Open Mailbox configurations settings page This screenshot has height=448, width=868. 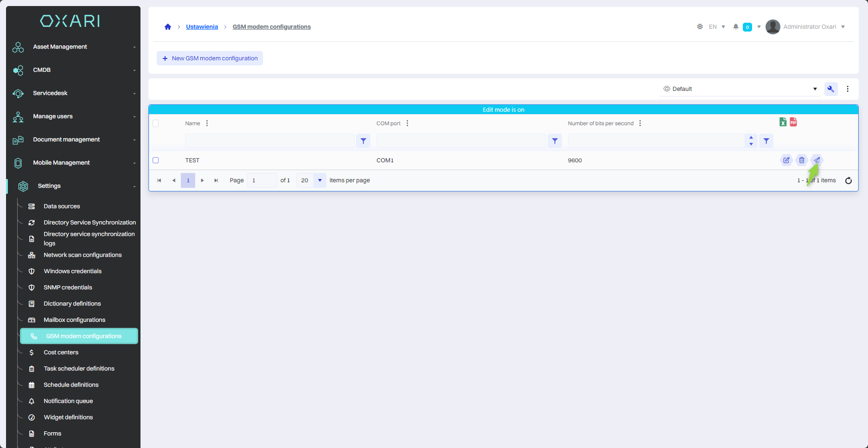[x=74, y=320]
